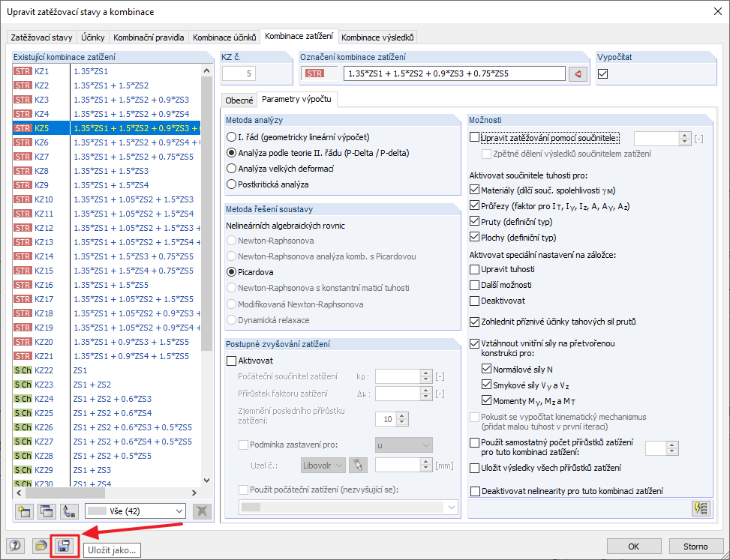The height and width of the screenshot is (560, 730).
Task: Open the Vše (42) filter dropdown
Action: tap(135, 511)
